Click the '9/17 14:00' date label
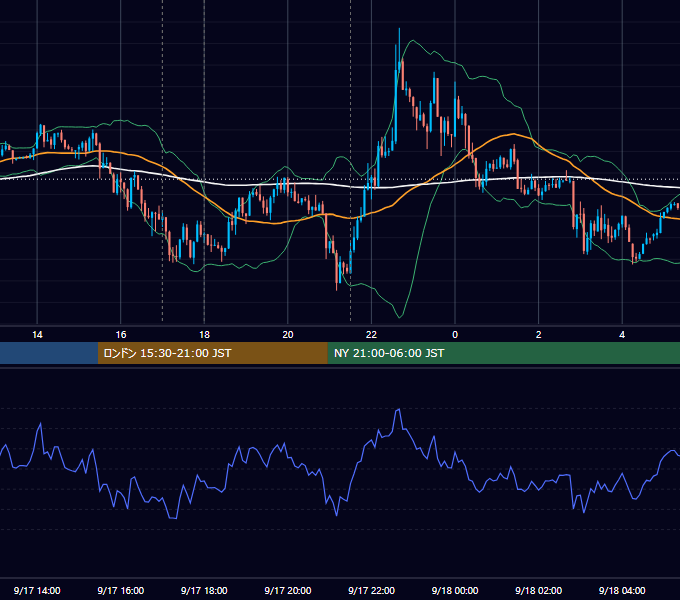Viewport: 680px width, 600px height. pos(37,590)
